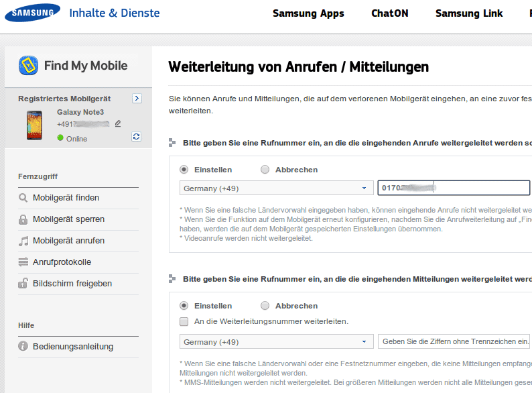
Task: Open country code dropdown for call forwarding
Action: pyautogui.click(x=277, y=188)
